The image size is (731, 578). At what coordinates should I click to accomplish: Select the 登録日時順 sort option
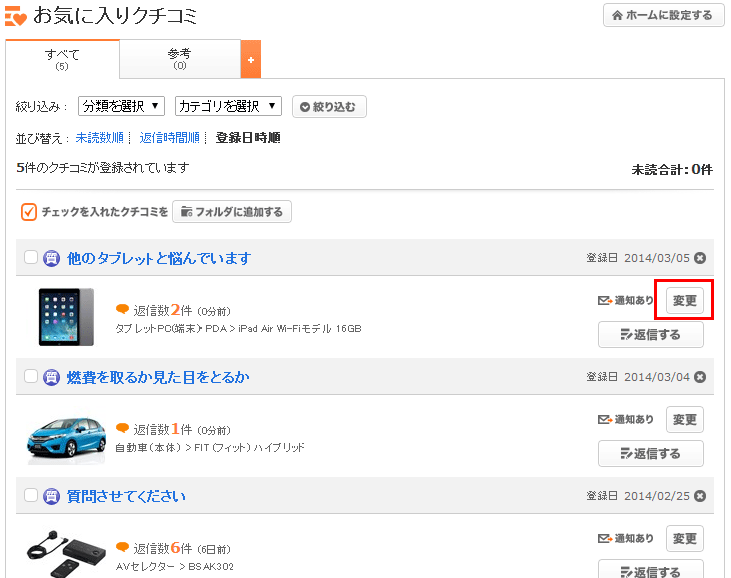248,138
